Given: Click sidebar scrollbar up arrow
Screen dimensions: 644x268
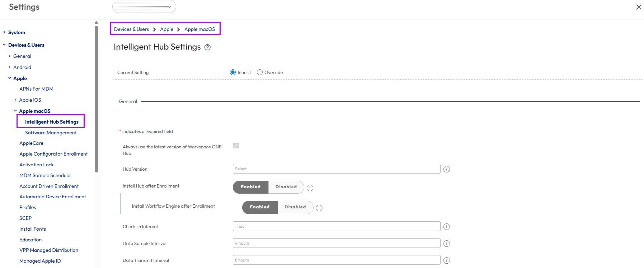Looking at the screenshot, I should (96, 22).
